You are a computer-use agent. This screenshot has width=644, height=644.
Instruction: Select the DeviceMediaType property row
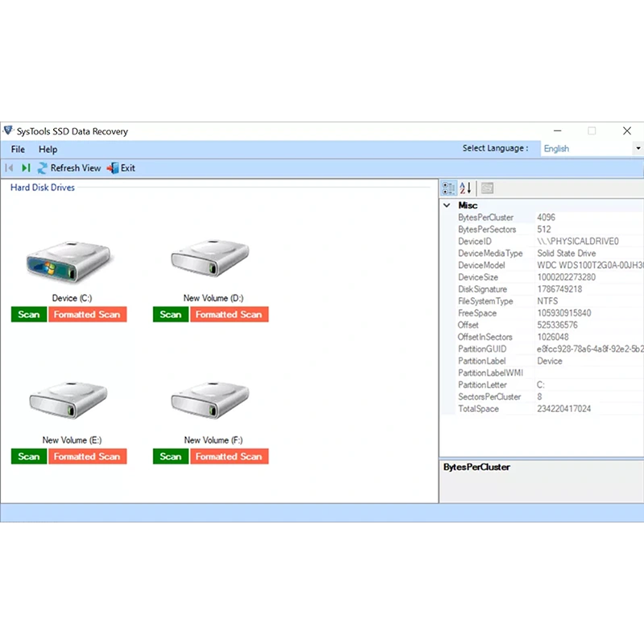pyautogui.click(x=549, y=253)
